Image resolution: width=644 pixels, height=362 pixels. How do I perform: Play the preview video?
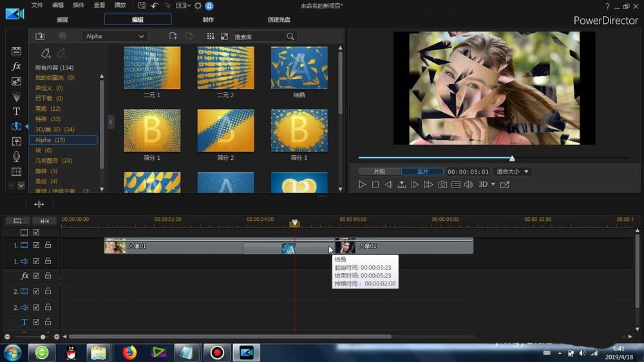tap(362, 184)
